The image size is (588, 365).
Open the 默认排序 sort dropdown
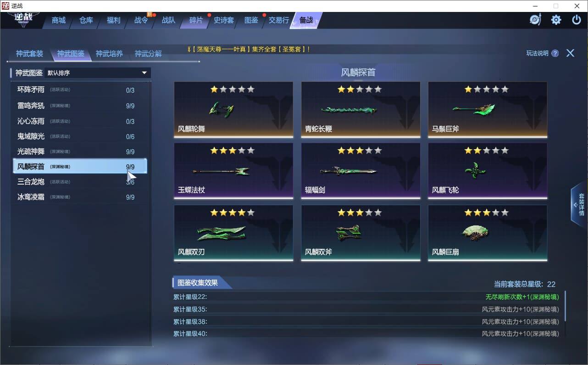click(x=98, y=73)
